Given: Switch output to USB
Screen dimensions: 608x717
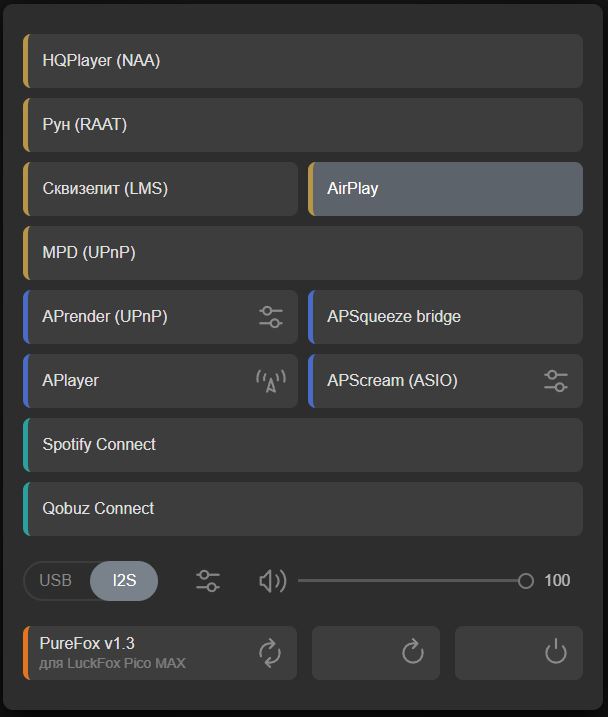Looking at the screenshot, I should tap(56, 581).
